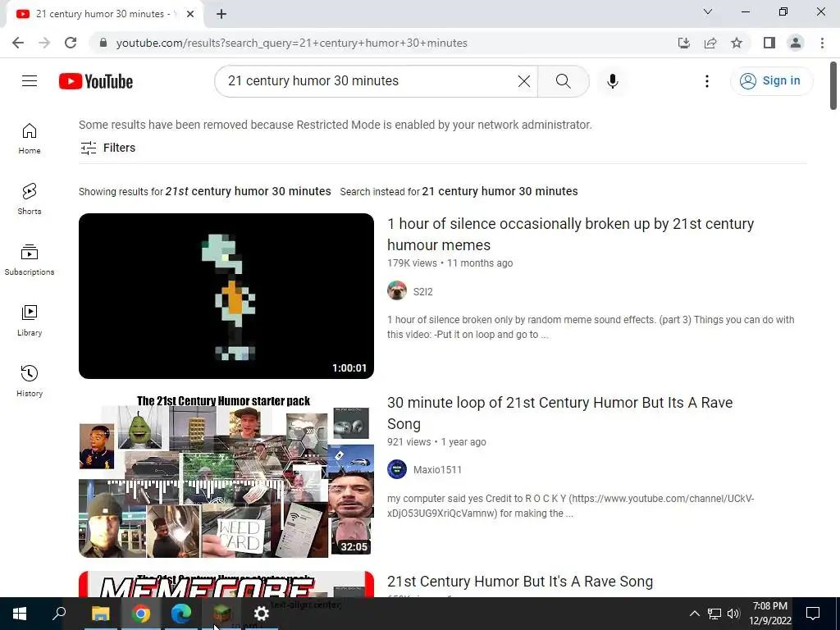Viewport: 840px width, 630px height.
Task: Click the share page icon
Action: pyautogui.click(x=710, y=43)
